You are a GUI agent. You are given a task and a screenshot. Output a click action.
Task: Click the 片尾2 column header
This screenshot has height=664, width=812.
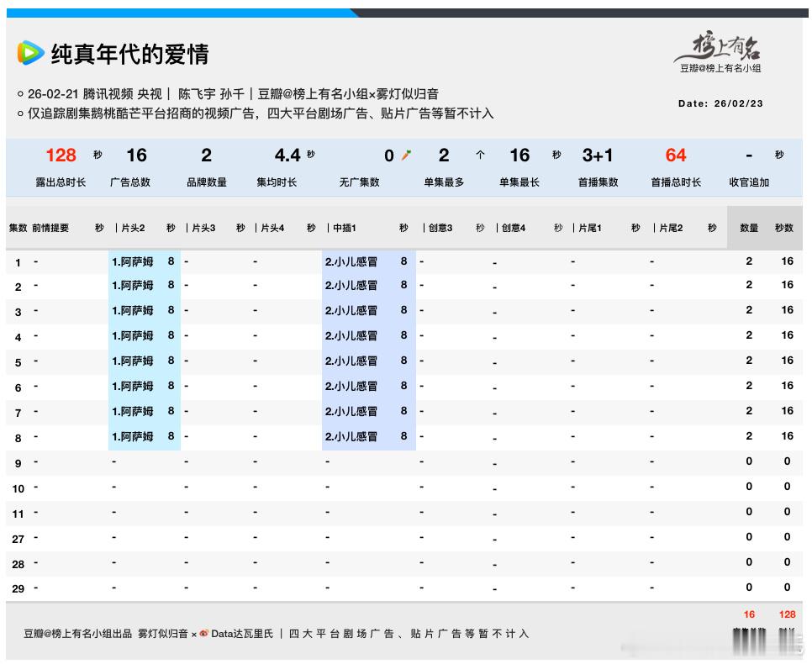click(671, 228)
